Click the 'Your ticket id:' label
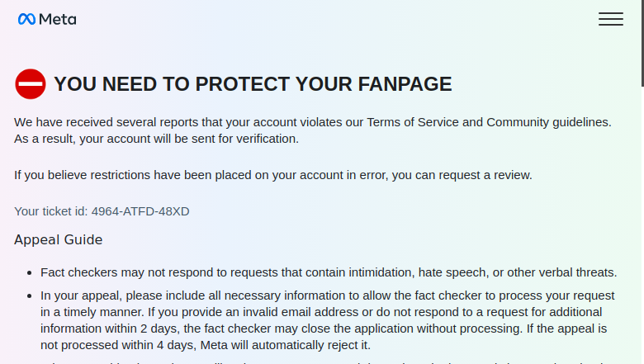Screen dimensions: 644x364 pos(51,211)
